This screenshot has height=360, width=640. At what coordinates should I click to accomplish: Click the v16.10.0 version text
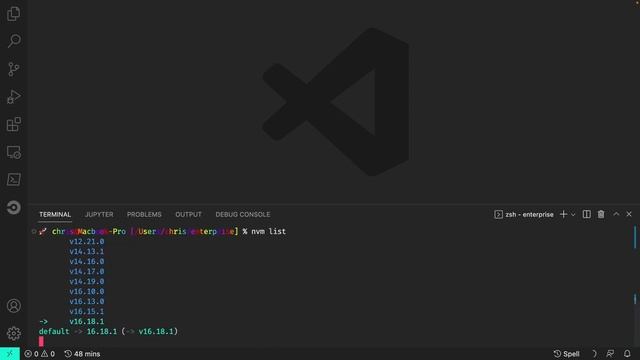(87, 291)
